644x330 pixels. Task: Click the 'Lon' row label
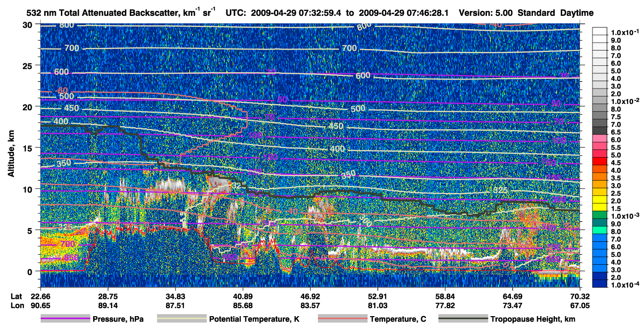pos(16,305)
